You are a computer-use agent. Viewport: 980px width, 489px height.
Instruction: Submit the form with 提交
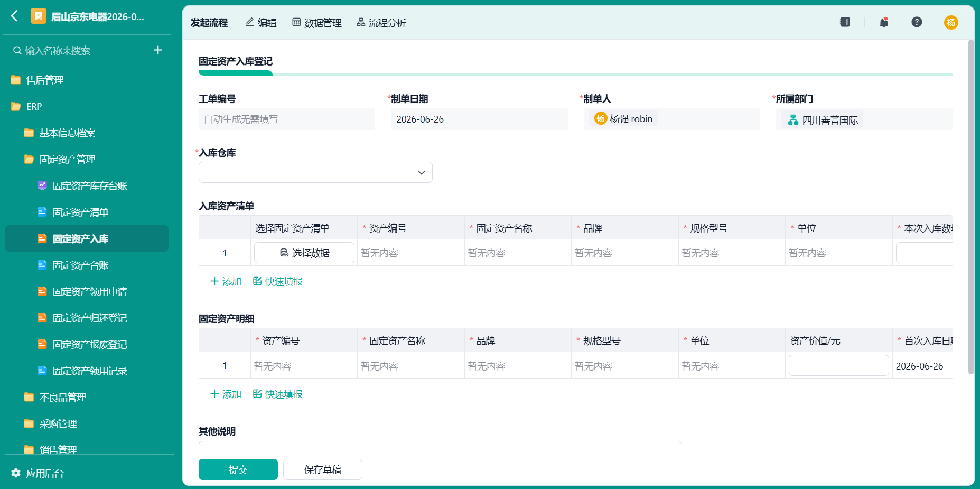[x=238, y=469]
